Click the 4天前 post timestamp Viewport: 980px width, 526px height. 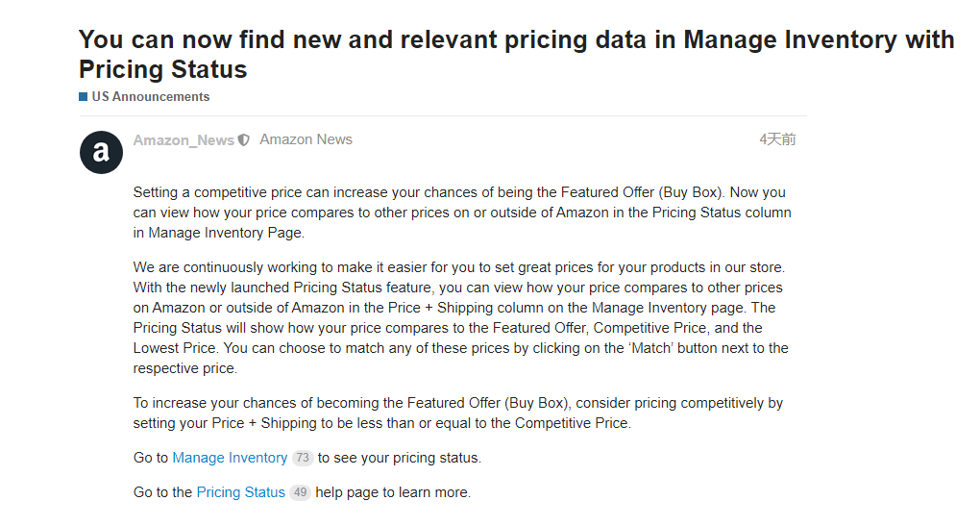point(777,139)
